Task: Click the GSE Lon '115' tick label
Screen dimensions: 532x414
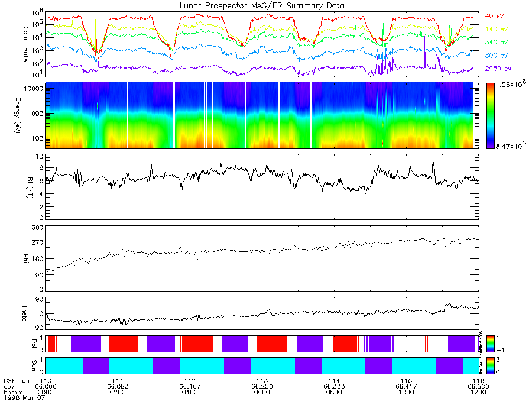Action: click(406, 381)
